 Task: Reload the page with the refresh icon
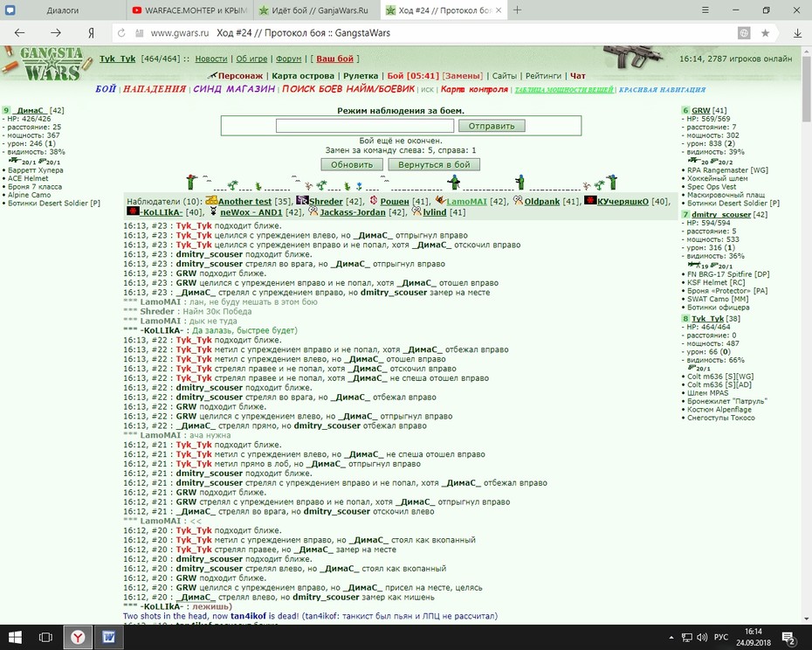[121, 33]
